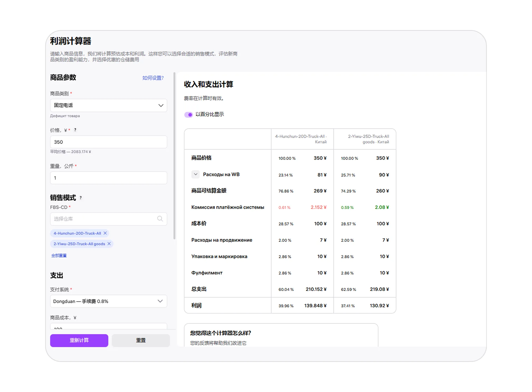Edit the price field containing 350

pos(108,142)
